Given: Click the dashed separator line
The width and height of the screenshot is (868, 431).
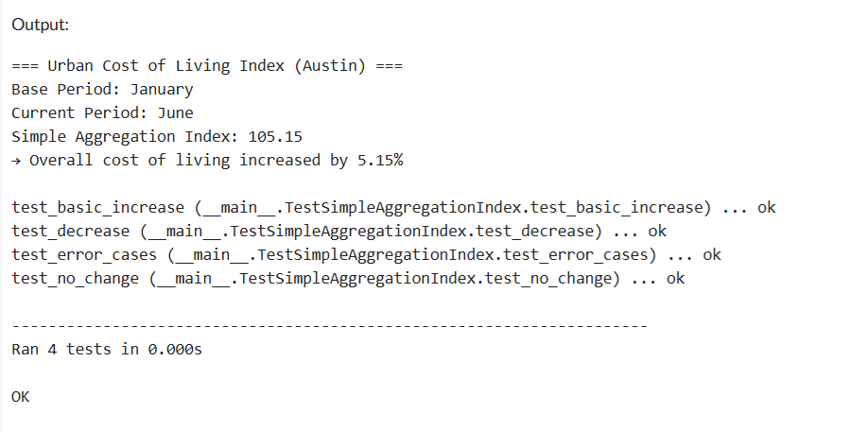Looking at the screenshot, I should (x=329, y=326).
